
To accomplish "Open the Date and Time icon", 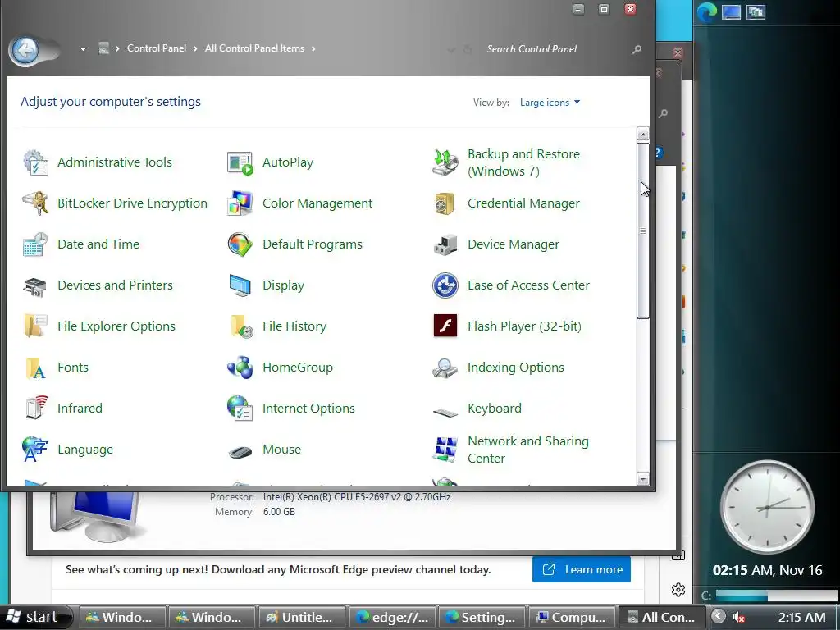I will (35, 244).
